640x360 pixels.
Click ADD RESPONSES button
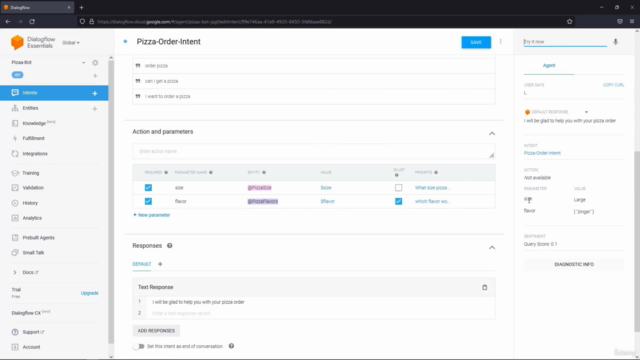click(x=156, y=331)
